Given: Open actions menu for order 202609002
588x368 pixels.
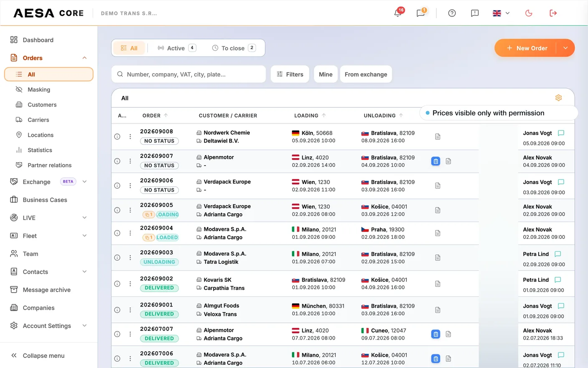Looking at the screenshot, I should pyautogui.click(x=130, y=284).
